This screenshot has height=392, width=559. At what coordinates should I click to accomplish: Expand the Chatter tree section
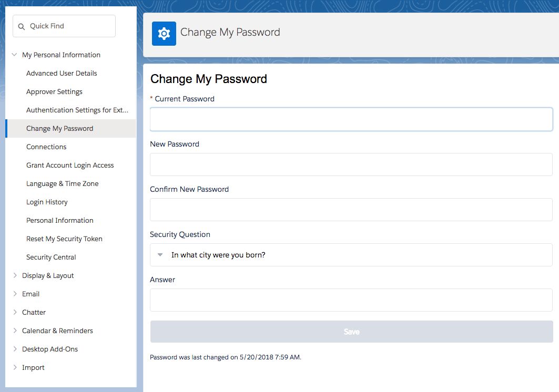[x=15, y=312]
